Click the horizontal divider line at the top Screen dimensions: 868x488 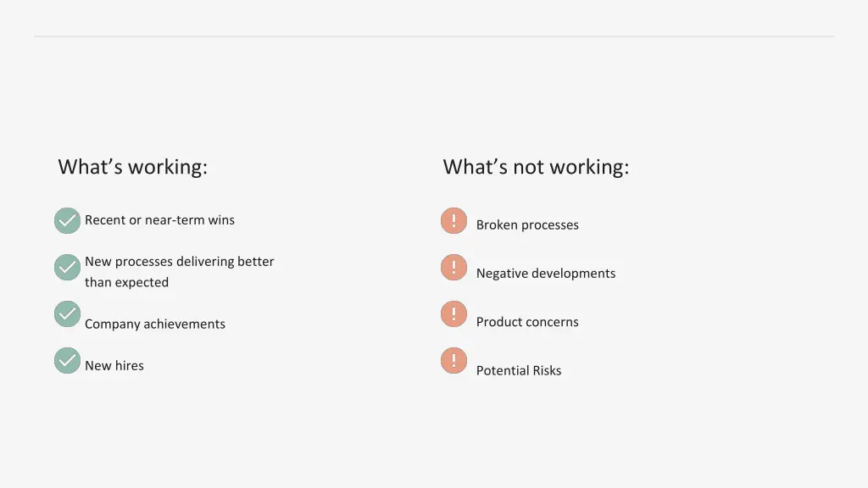pos(434,36)
